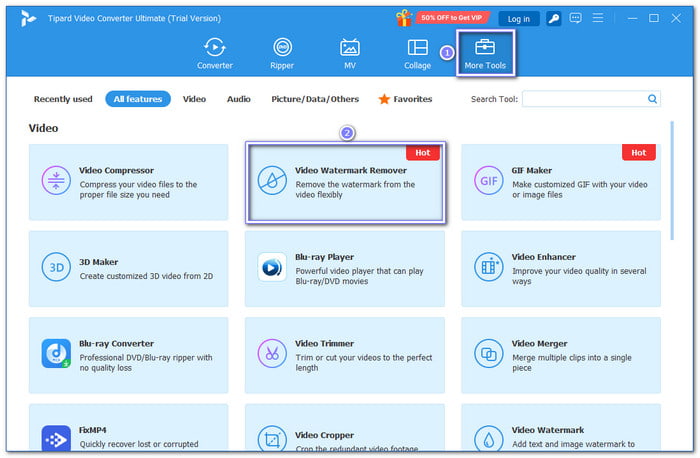The image size is (700, 458).
Task: Open the Blu-ray Converter title text
Action: (117, 344)
